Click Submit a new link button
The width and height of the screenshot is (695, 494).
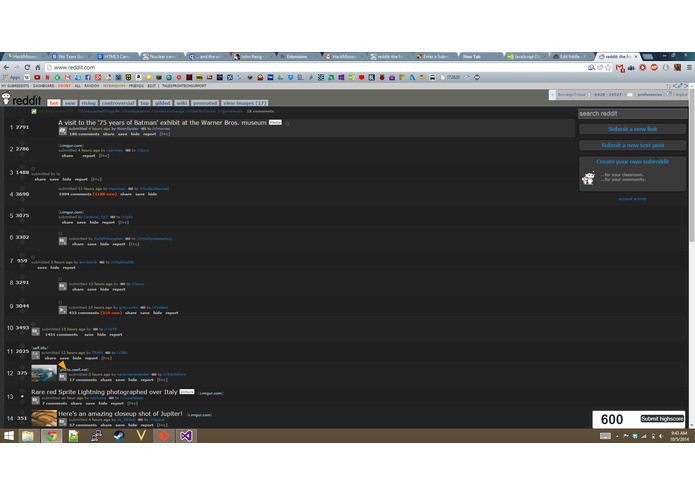coord(633,129)
